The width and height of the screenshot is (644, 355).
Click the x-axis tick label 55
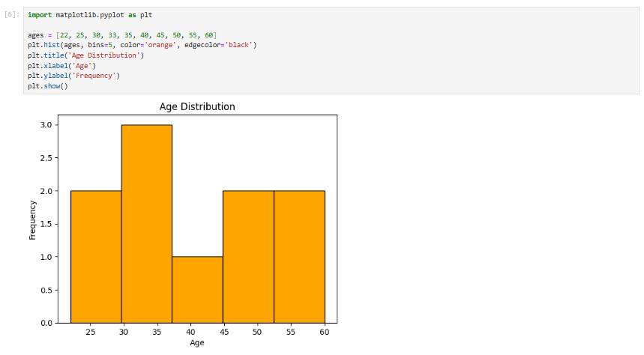(x=291, y=332)
